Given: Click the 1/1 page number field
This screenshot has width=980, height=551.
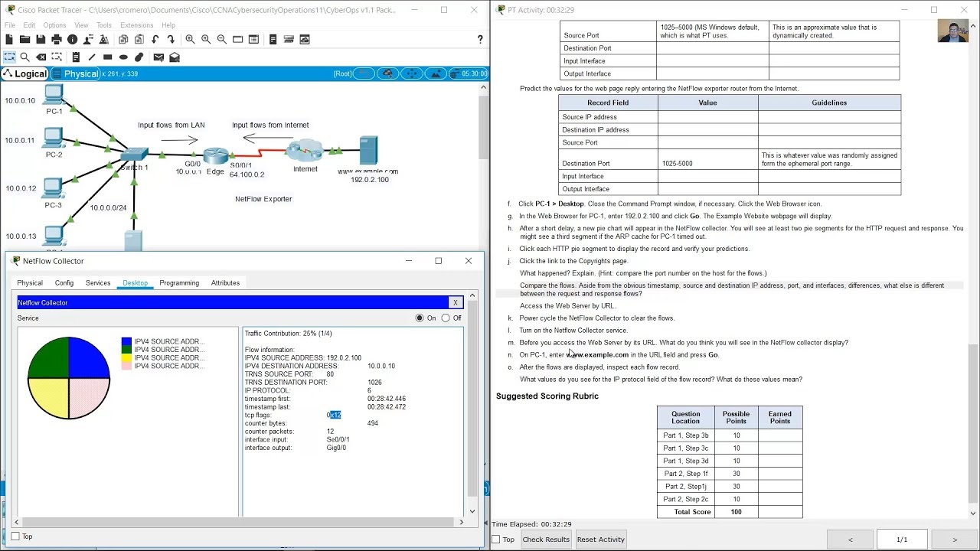Looking at the screenshot, I should point(902,540).
